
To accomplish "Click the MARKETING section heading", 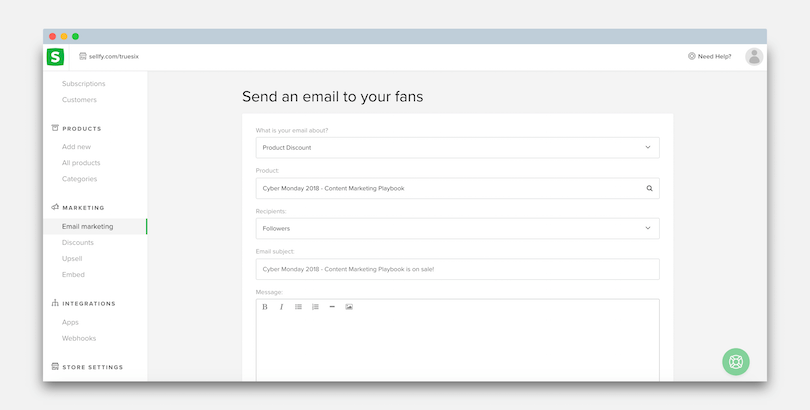I will [x=84, y=208].
